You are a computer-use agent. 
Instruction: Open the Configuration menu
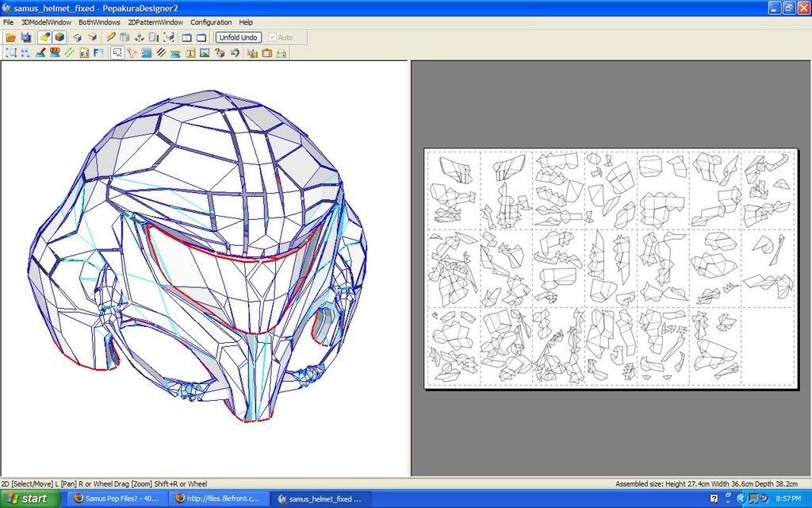click(x=211, y=22)
